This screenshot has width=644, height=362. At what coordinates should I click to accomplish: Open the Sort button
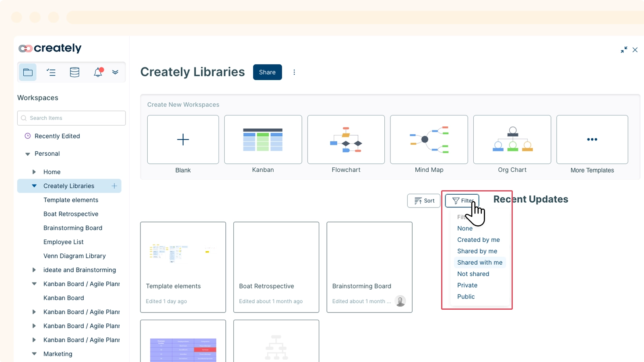(424, 201)
